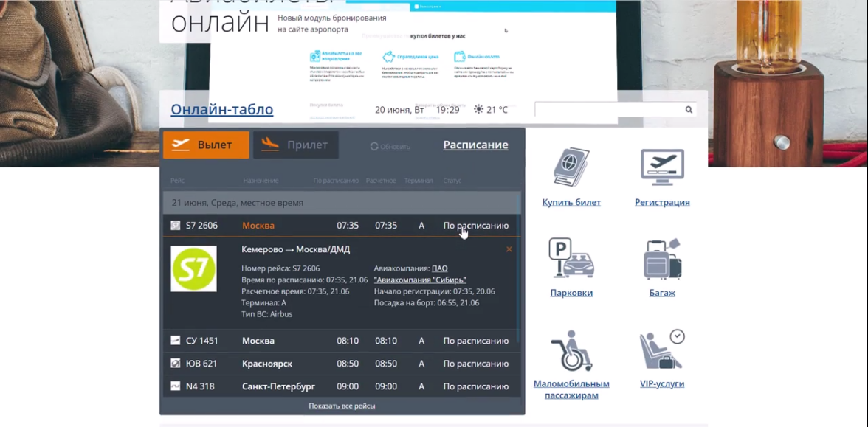Collapse the S7 2606 Москва flight row
Image resolution: width=868 pixels, height=427 pixels.
[x=342, y=226]
